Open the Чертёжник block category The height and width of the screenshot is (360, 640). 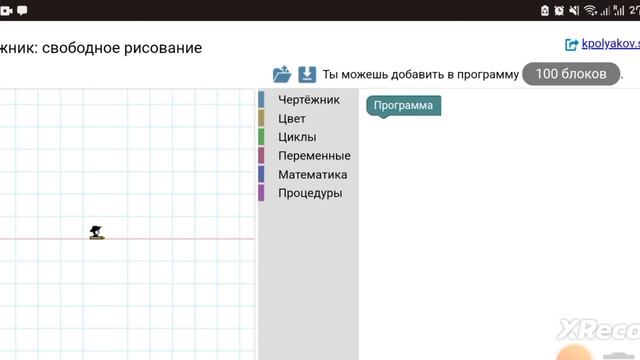308,100
